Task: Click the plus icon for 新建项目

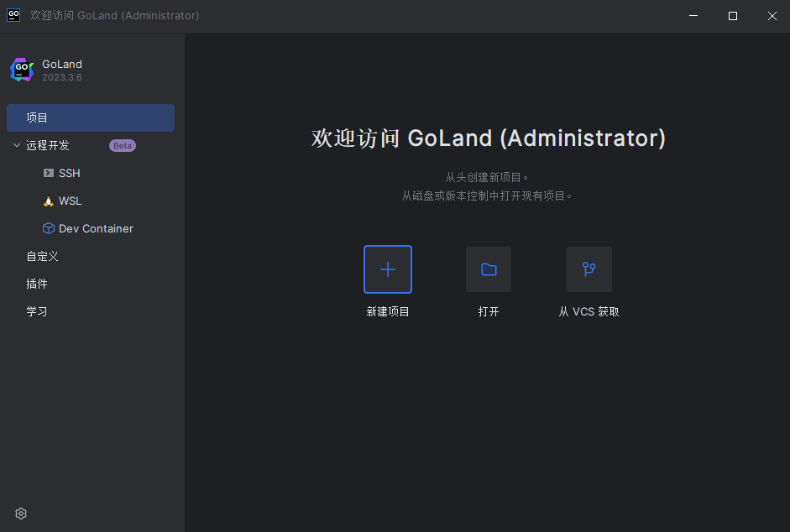Action: 387,269
